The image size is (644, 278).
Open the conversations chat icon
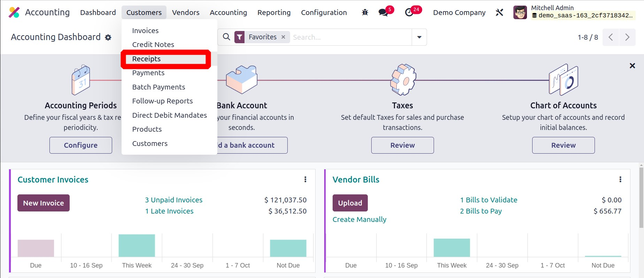pos(383,13)
